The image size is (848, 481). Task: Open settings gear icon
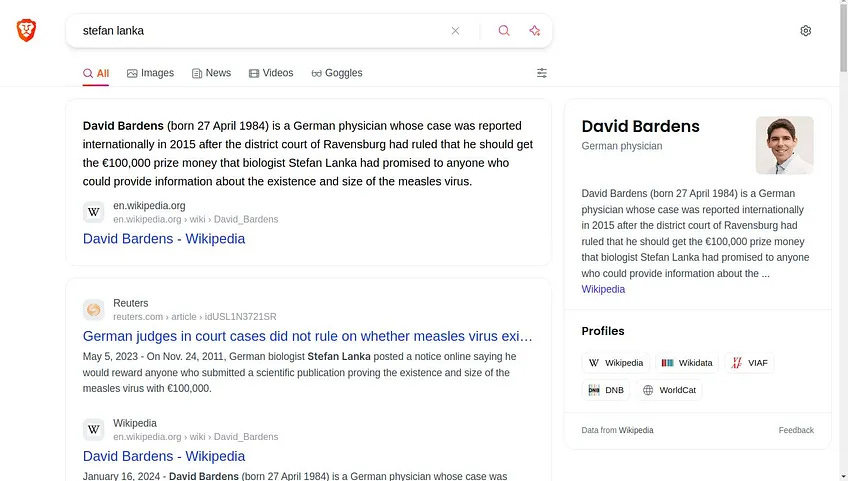point(805,31)
